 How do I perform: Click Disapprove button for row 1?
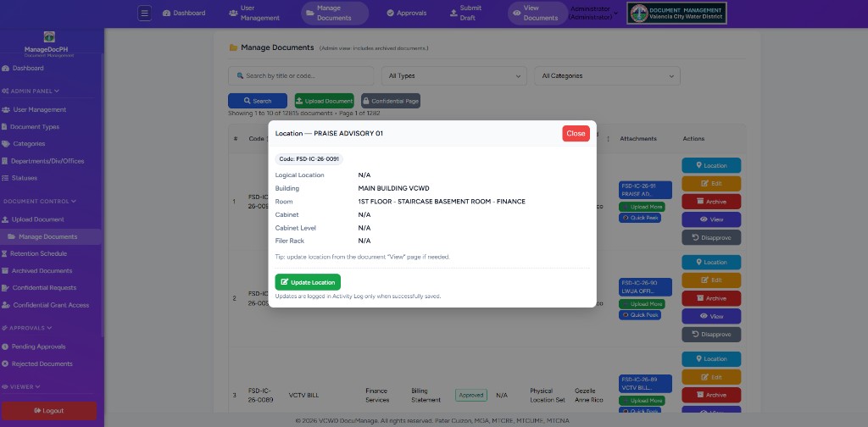tap(711, 238)
